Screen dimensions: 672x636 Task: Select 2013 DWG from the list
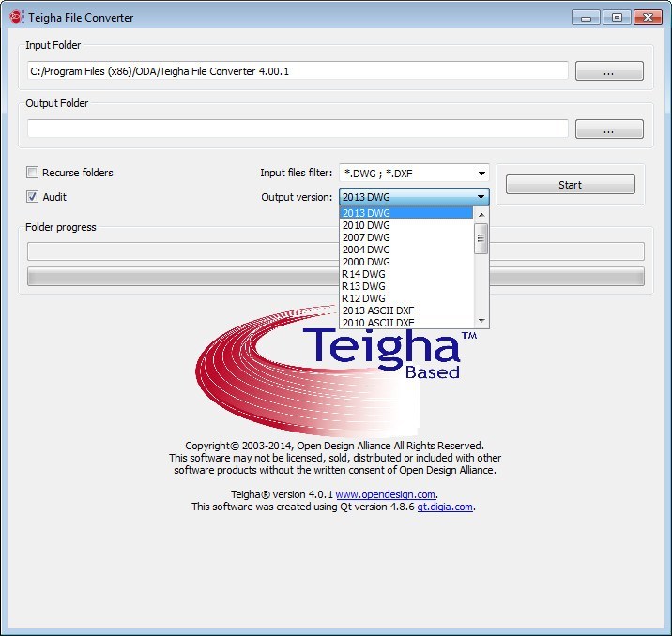click(405, 213)
